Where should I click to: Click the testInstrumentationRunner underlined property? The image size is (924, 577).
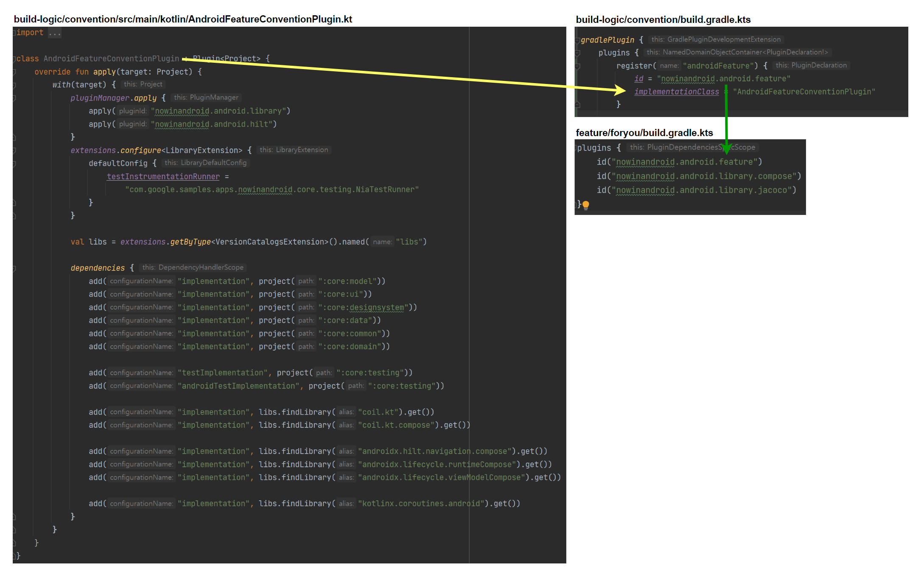point(163,176)
